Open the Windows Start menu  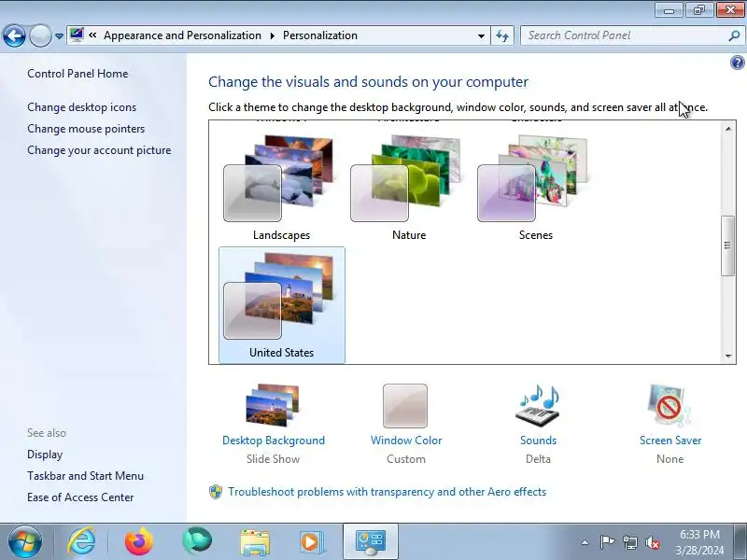tap(25, 542)
